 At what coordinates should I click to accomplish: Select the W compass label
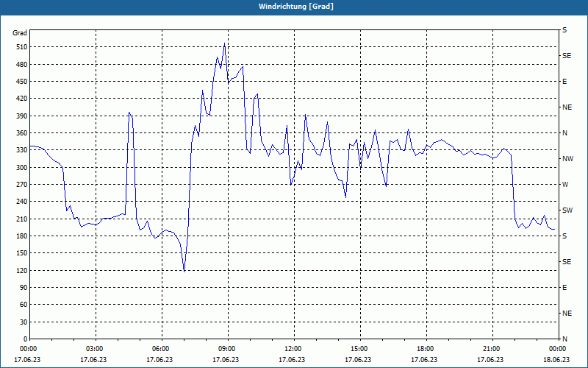pyautogui.click(x=565, y=185)
